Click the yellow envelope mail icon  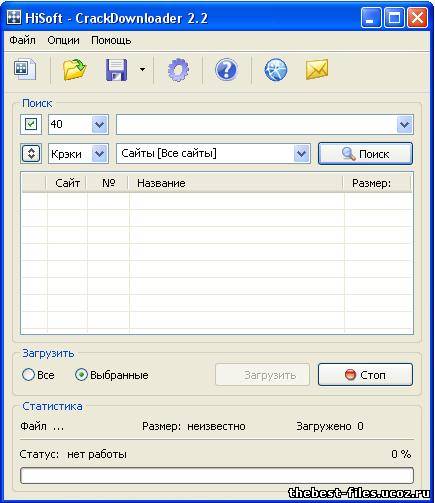317,69
